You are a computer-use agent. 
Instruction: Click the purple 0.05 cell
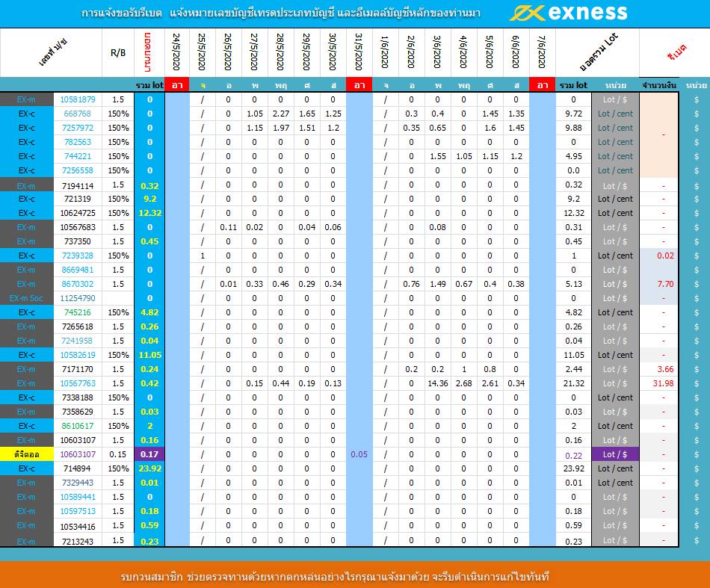[359, 454]
